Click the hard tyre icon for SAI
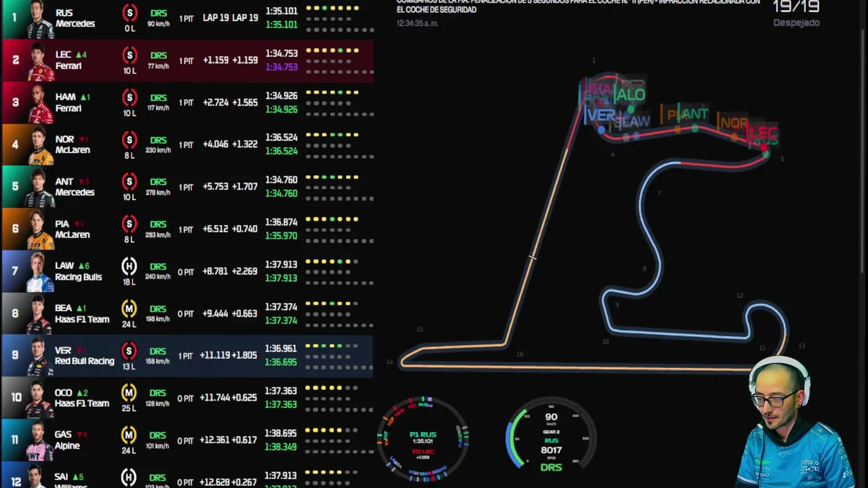868x488 pixels. coord(129,477)
